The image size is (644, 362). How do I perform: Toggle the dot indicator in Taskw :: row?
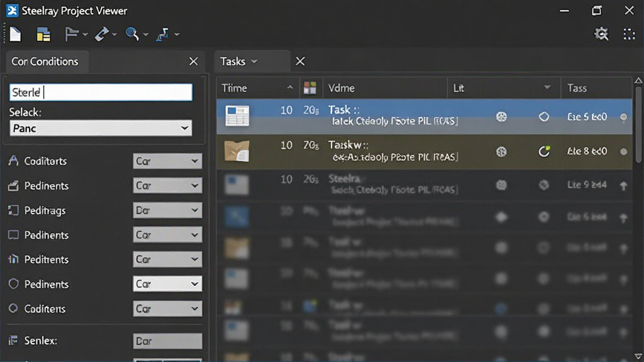623,152
